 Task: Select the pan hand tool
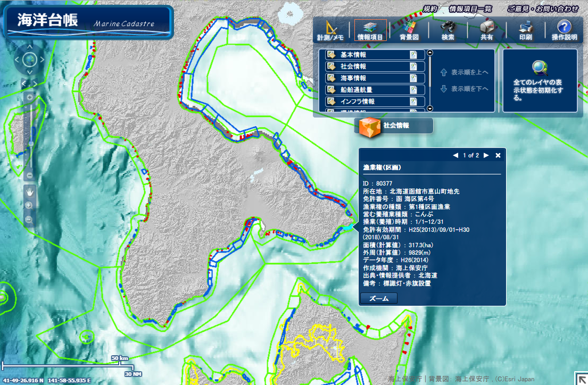pyautogui.click(x=30, y=192)
